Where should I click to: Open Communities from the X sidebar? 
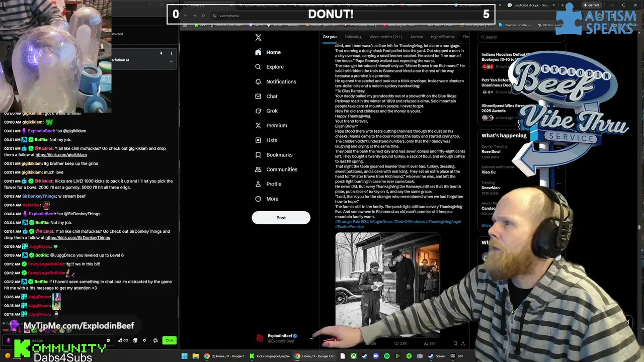point(276,169)
